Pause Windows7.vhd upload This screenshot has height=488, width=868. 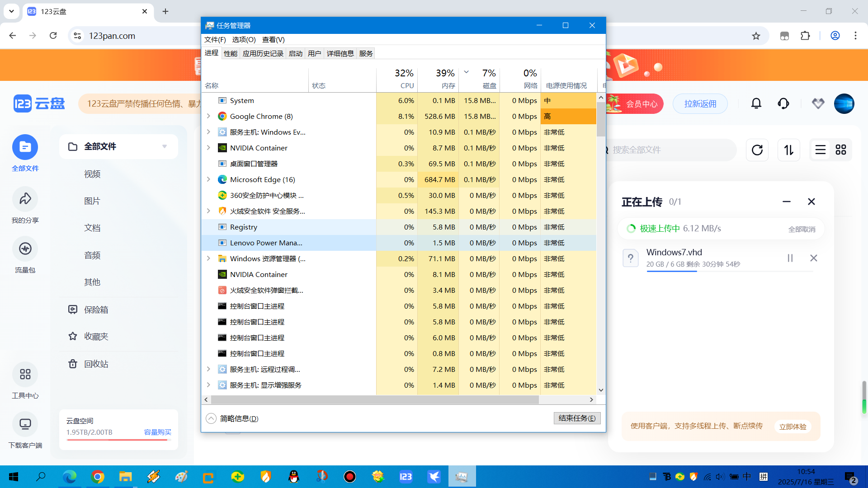pyautogui.click(x=790, y=258)
